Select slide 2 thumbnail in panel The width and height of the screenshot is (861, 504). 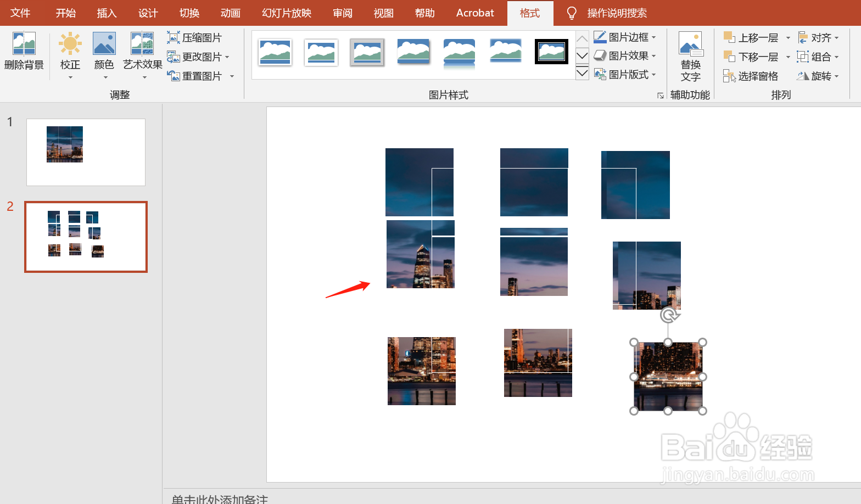(86, 237)
